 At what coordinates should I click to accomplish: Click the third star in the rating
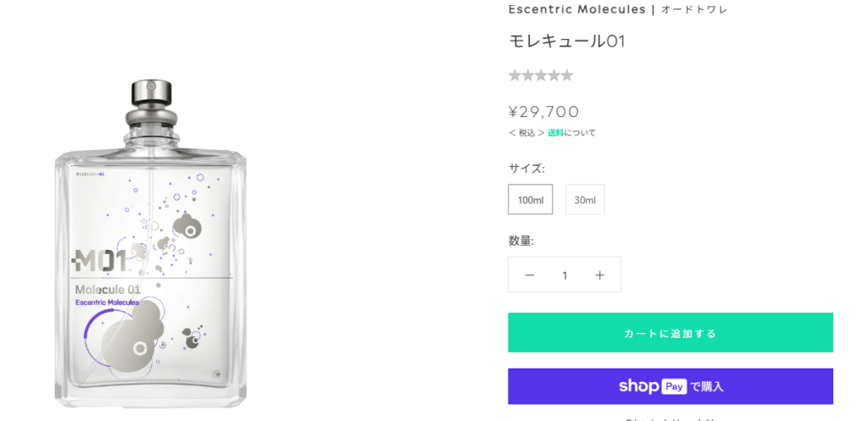(541, 75)
